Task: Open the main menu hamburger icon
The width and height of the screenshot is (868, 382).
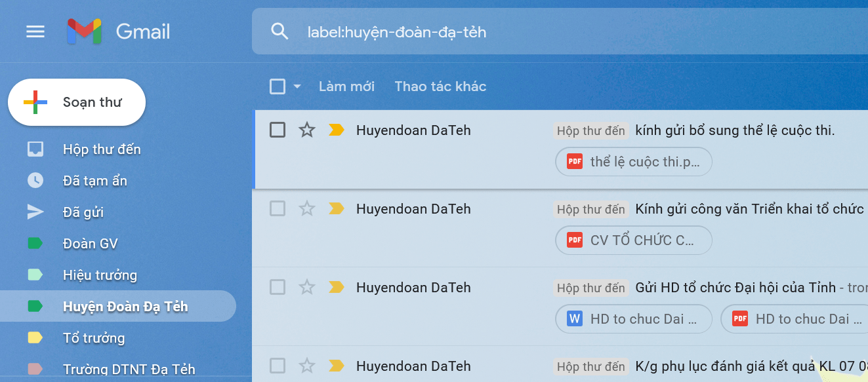Action: click(35, 31)
